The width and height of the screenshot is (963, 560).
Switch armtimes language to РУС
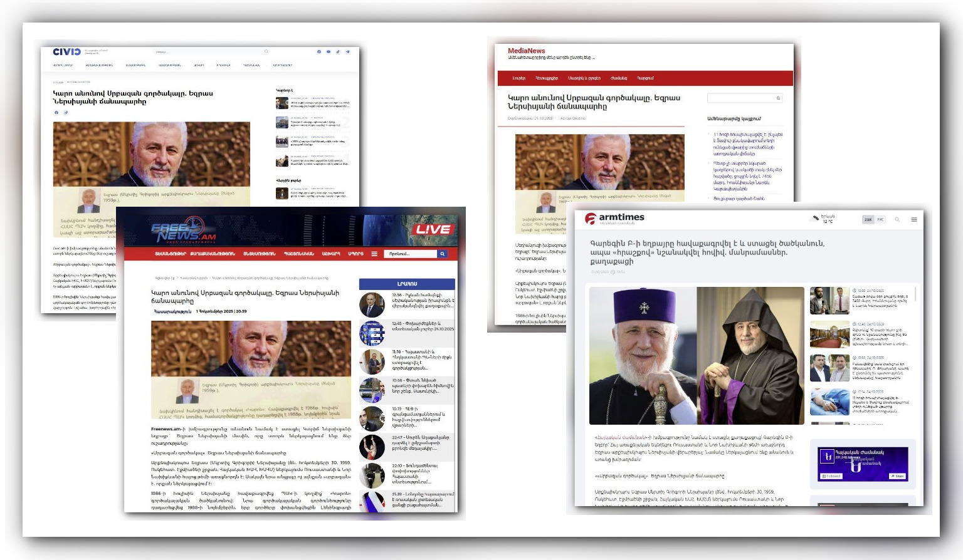pos(880,219)
